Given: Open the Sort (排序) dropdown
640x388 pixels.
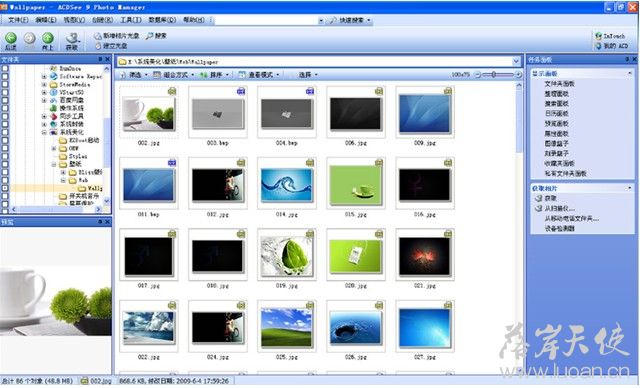Looking at the screenshot, I should [214, 75].
